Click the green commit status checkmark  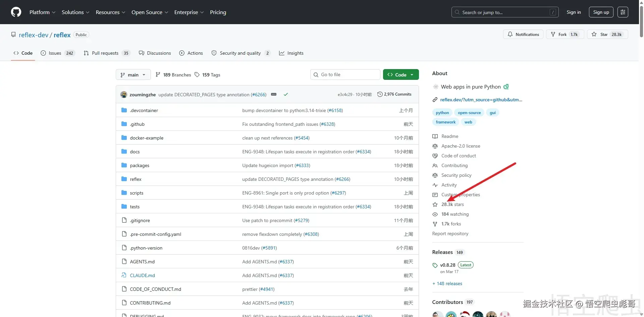pyautogui.click(x=286, y=95)
